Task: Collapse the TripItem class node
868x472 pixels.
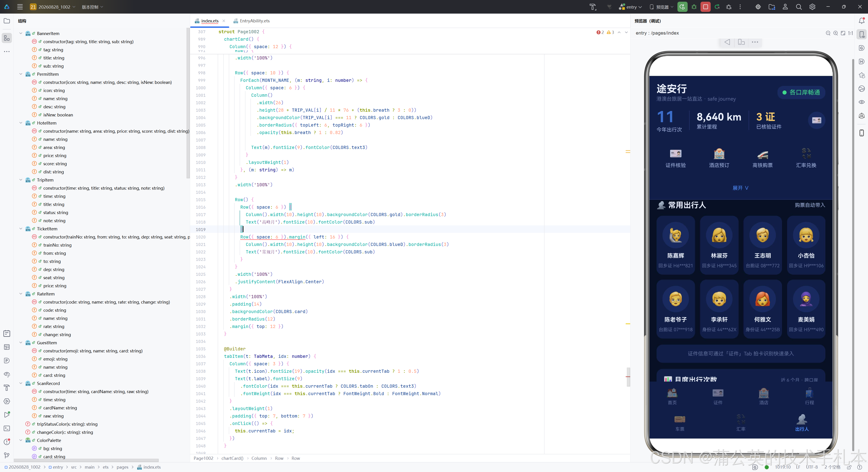Action: click(21, 180)
